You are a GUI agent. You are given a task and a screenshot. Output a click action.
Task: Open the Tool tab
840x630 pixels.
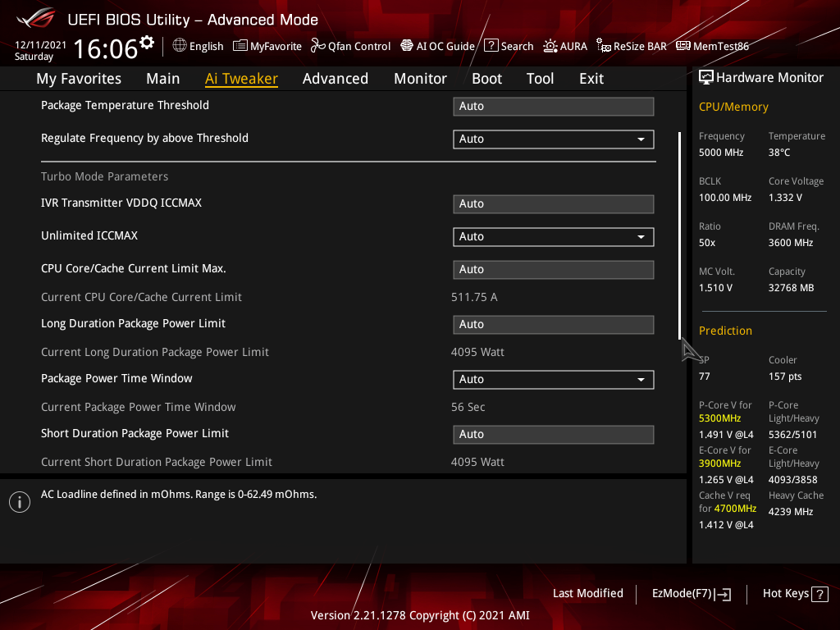(x=540, y=79)
